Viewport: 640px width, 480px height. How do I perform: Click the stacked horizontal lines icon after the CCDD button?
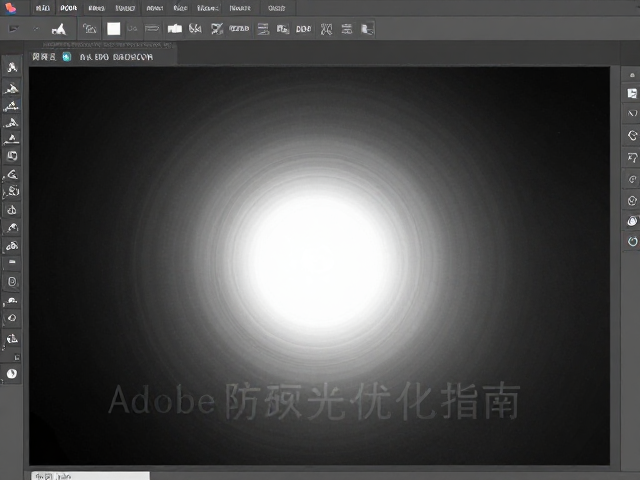click(x=263, y=29)
